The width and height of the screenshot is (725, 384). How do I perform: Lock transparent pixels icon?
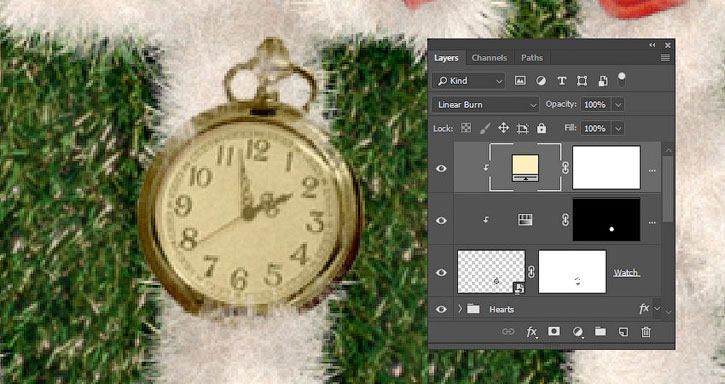(466, 128)
